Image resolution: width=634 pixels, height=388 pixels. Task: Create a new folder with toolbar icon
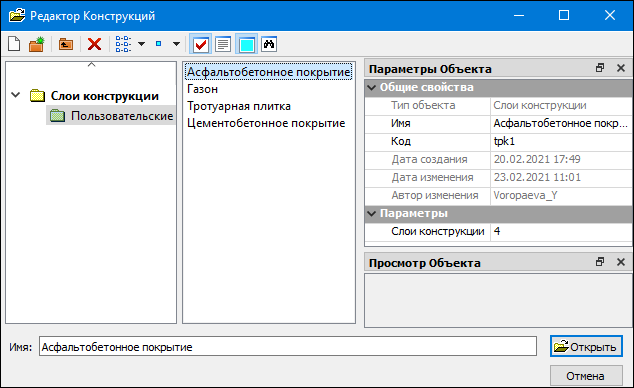pos(37,44)
